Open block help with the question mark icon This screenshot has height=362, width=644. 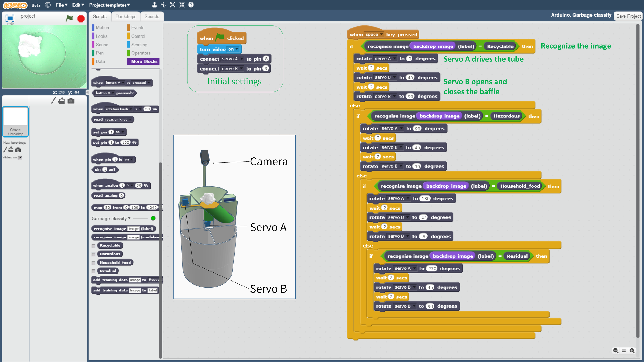click(191, 5)
